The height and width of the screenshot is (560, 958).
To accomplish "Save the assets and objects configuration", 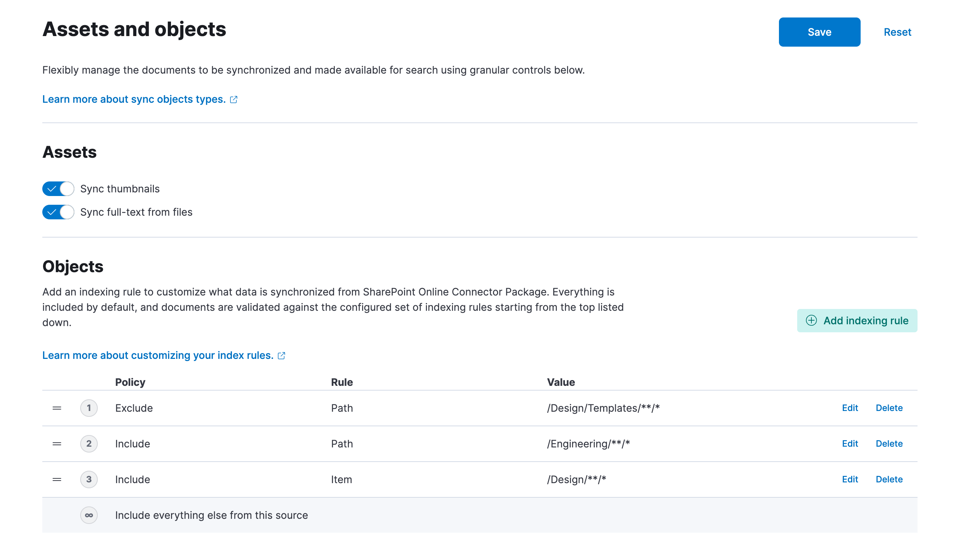I will tap(820, 32).
